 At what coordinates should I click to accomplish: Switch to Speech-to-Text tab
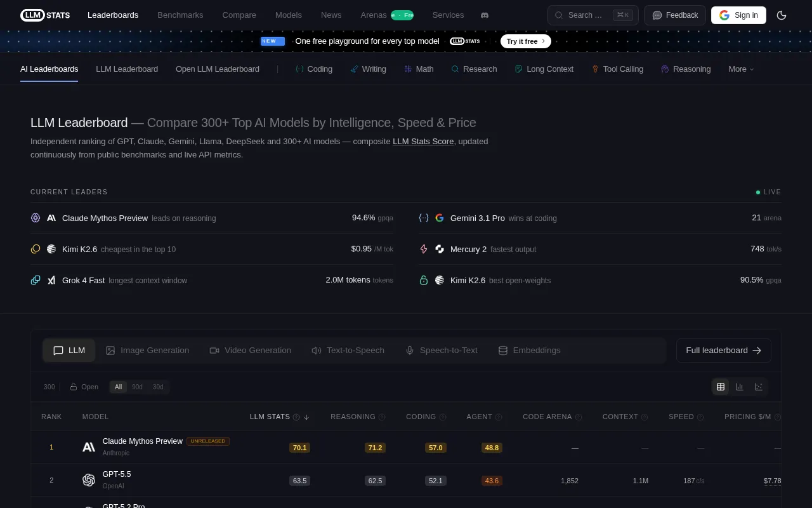click(442, 351)
